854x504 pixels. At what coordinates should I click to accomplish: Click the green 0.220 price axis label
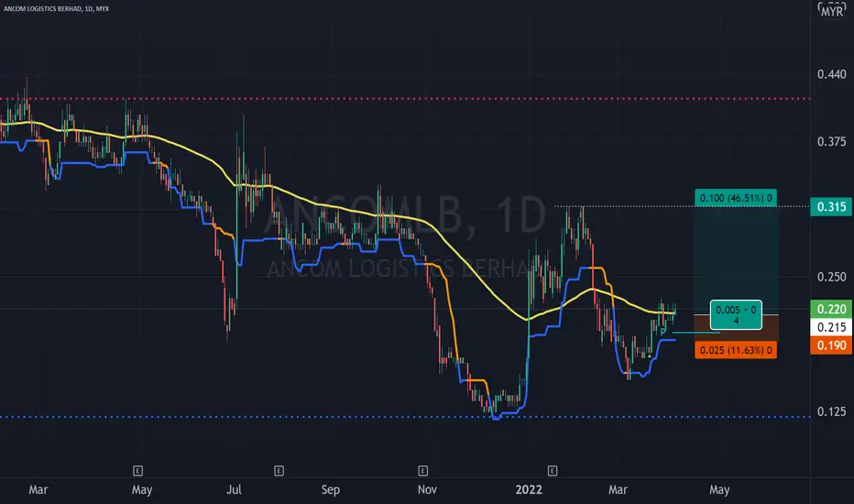coord(831,309)
